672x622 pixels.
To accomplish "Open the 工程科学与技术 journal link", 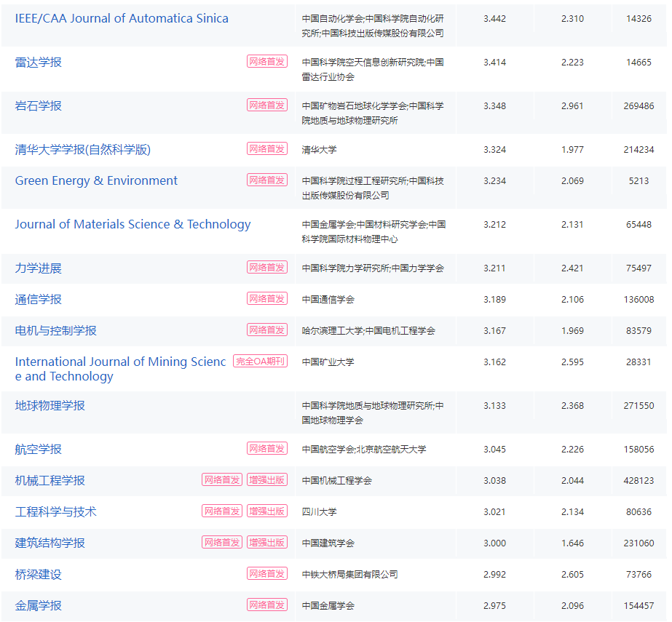I will tap(56, 512).
